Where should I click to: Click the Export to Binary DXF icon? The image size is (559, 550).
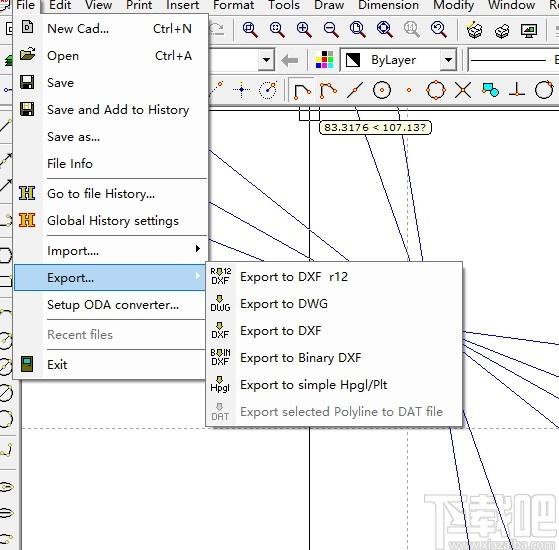coord(220,357)
